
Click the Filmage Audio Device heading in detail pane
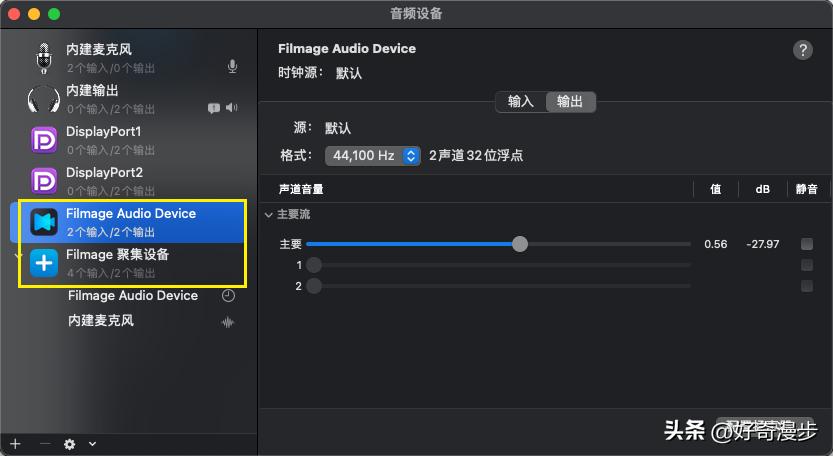(x=347, y=48)
